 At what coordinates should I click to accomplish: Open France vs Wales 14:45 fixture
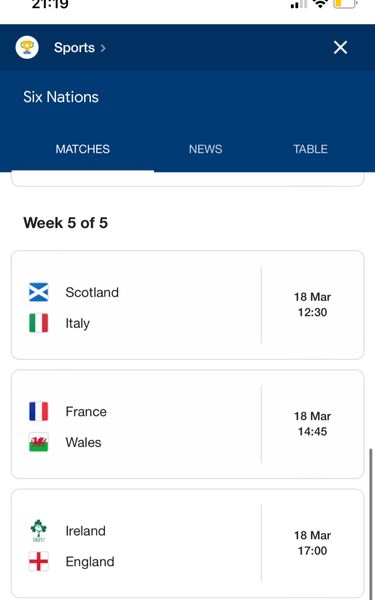point(188,424)
